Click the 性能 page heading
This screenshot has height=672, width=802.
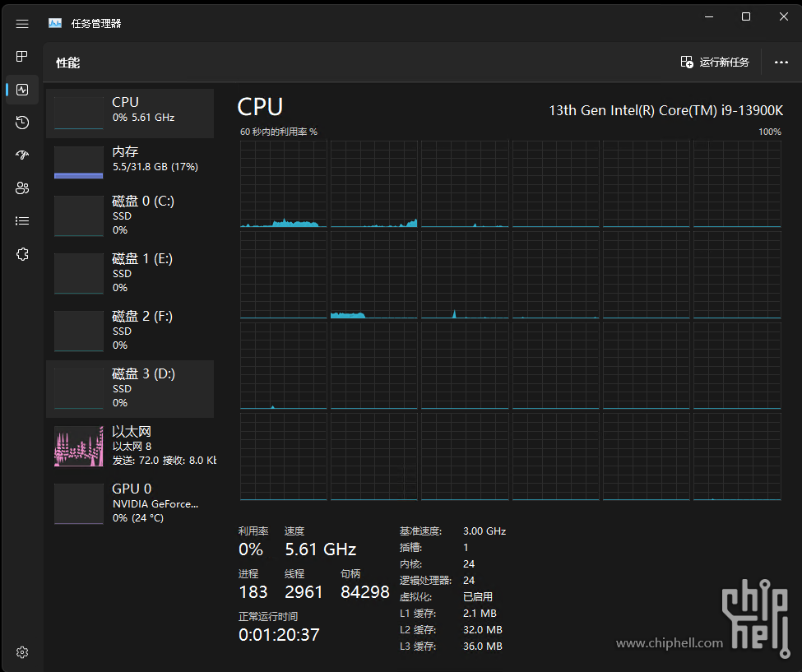tap(68, 63)
